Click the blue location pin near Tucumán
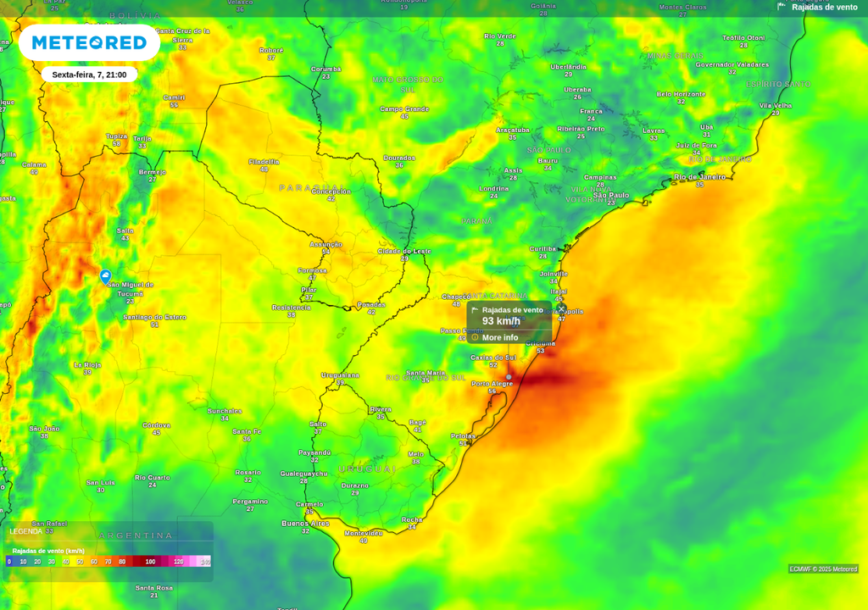Viewport: 868px width, 610px height. pyautogui.click(x=105, y=276)
